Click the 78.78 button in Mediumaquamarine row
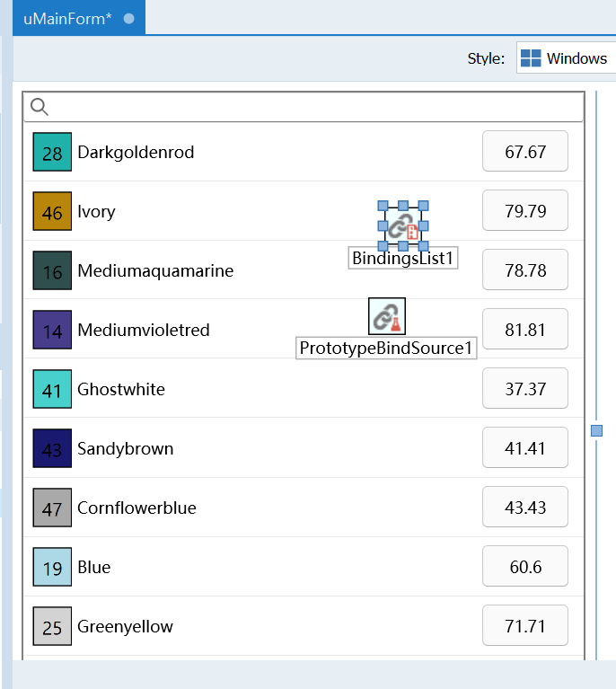This screenshot has height=689, width=616. click(525, 269)
